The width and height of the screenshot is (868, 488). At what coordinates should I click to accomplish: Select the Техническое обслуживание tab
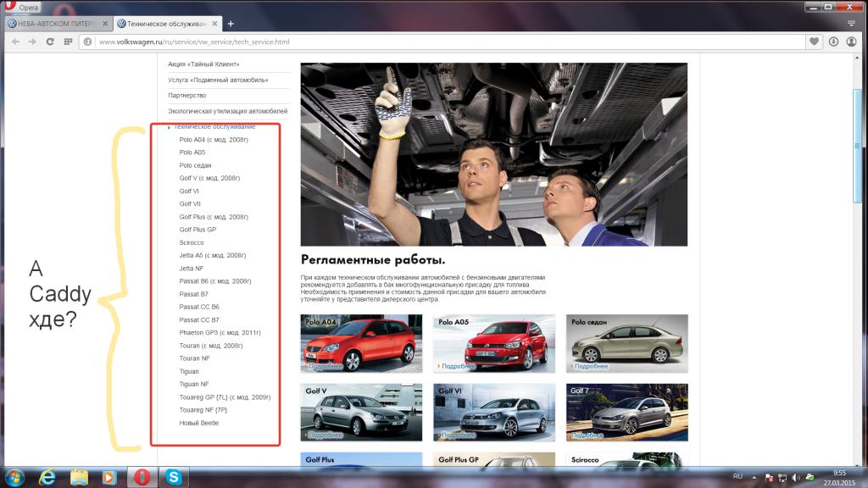(169, 24)
